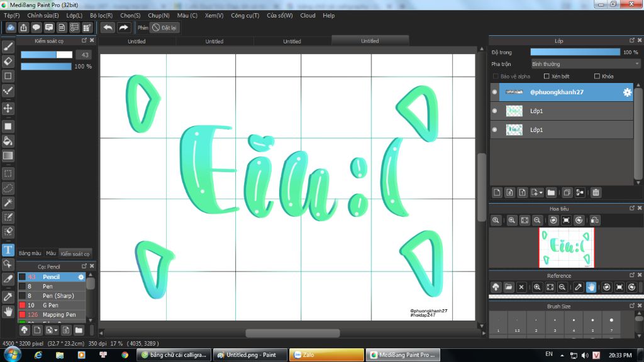Flip navigator view horizontally
The width and height of the screenshot is (644, 362).
click(594, 221)
